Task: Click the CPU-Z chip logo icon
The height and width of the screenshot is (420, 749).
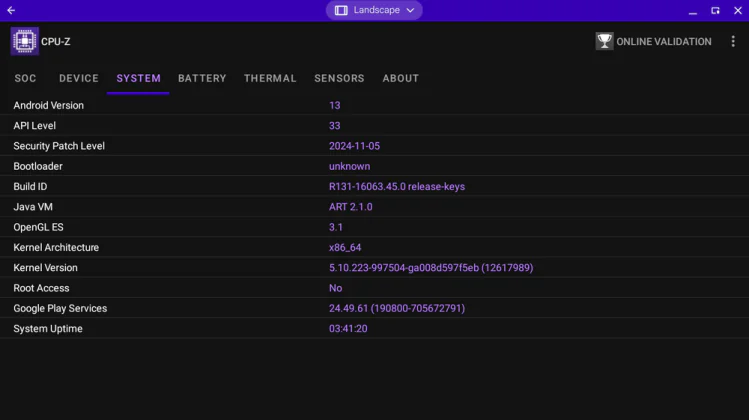Action: click(24, 41)
